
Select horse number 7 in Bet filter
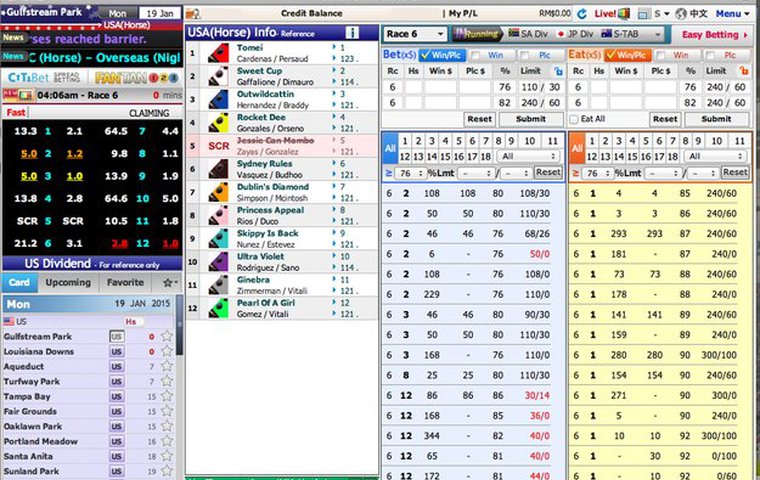coord(486,141)
